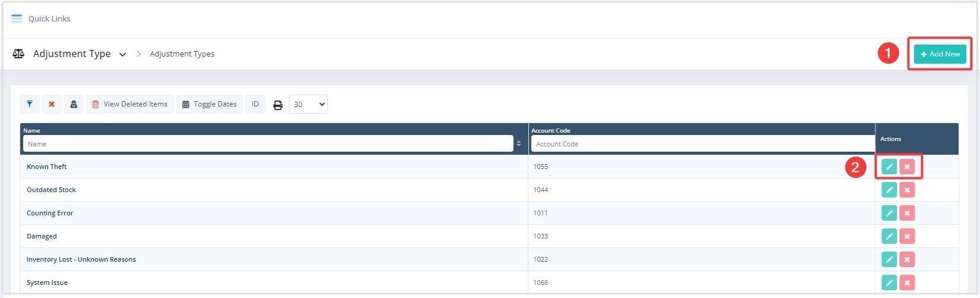This screenshot has width=980, height=298.
Task: Delete the Outdated Stock row
Action: click(907, 190)
